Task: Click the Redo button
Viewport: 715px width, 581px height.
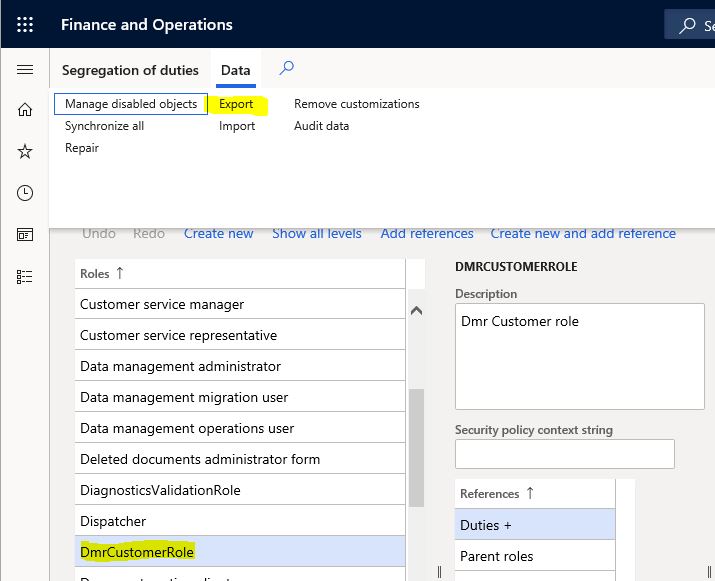Action: click(149, 233)
